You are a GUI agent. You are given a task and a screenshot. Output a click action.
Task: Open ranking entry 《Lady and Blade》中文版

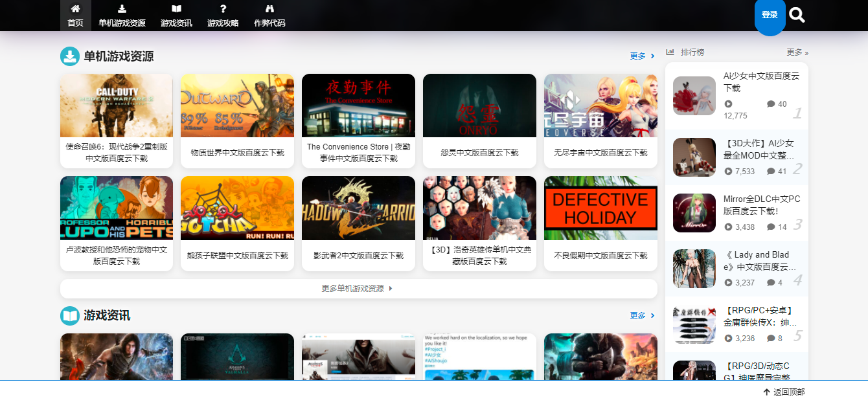(x=762, y=261)
